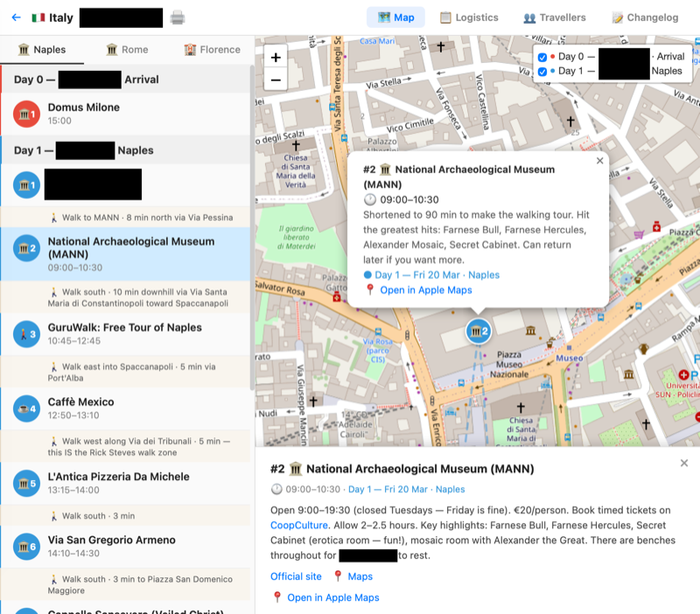Click the pizza icon for L'Antica Pizzeria Da Michele
Screen dimensions: 700x614
click(24, 483)
